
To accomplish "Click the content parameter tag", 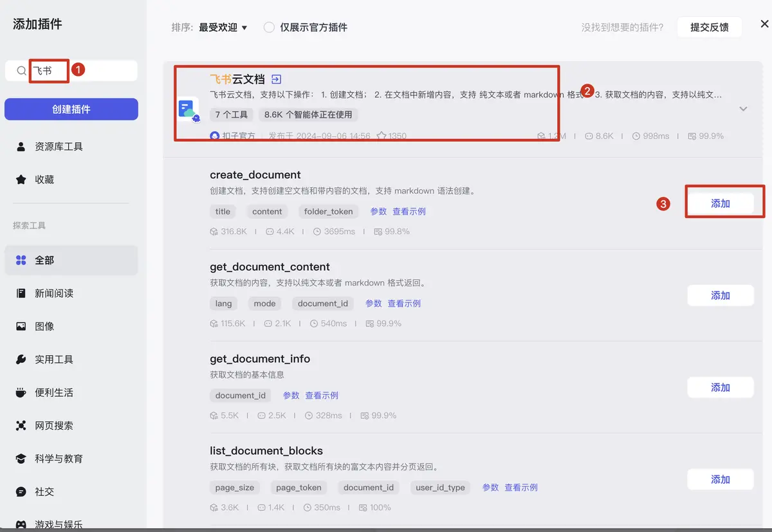I will pos(267,211).
